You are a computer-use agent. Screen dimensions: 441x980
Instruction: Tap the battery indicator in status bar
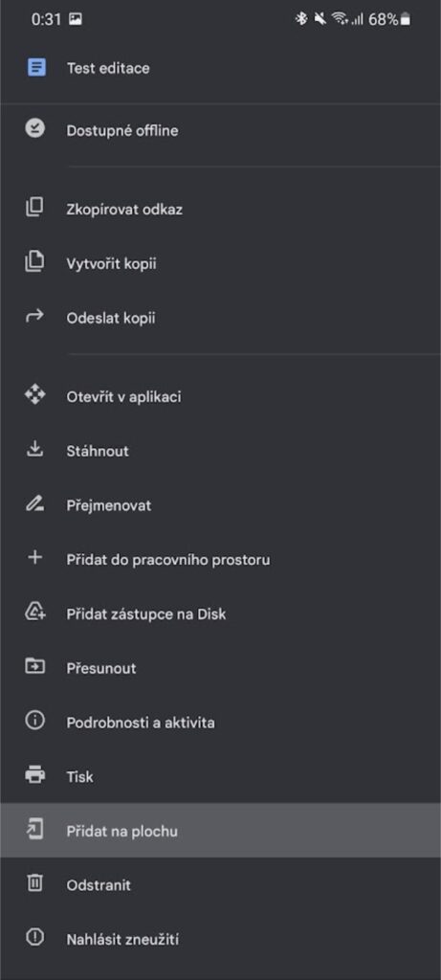coord(406,20)
